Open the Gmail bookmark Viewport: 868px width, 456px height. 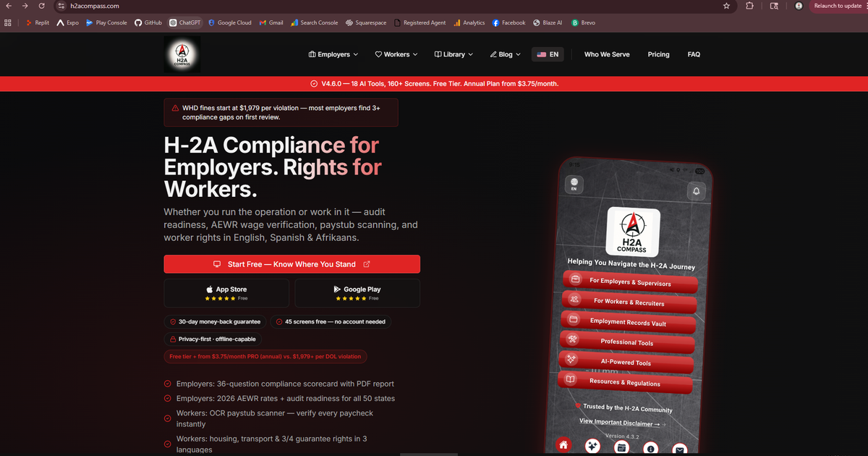tap(271, 22)
